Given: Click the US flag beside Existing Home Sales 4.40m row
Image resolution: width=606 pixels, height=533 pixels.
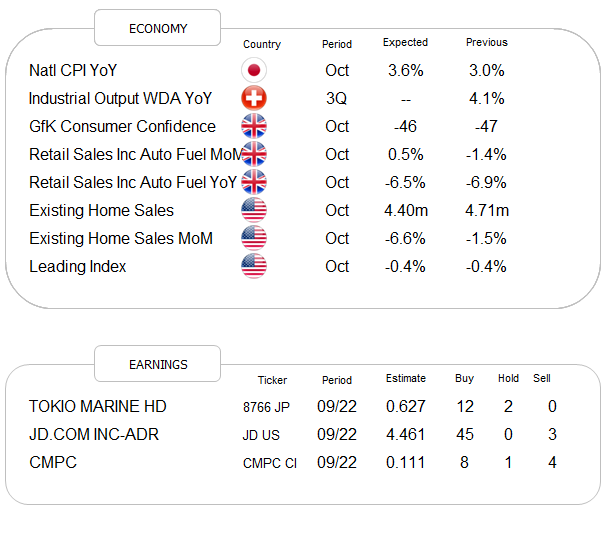Looking at the screenshot, I should point(254,210).
